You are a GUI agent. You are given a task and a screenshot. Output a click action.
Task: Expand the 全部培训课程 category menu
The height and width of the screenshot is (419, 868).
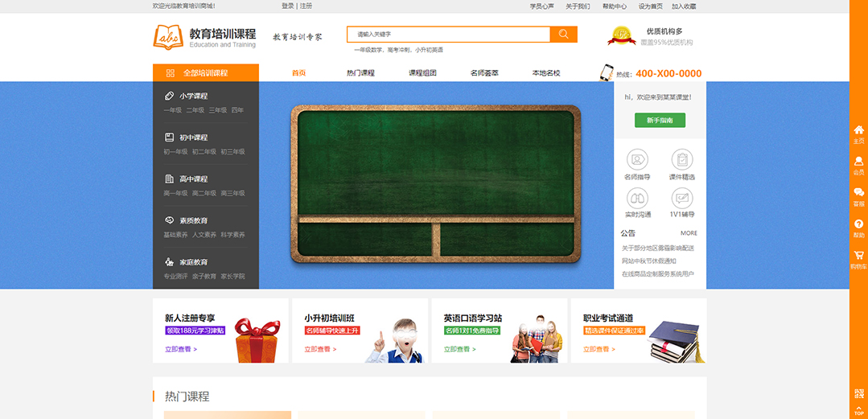click(x=205, y=73)
